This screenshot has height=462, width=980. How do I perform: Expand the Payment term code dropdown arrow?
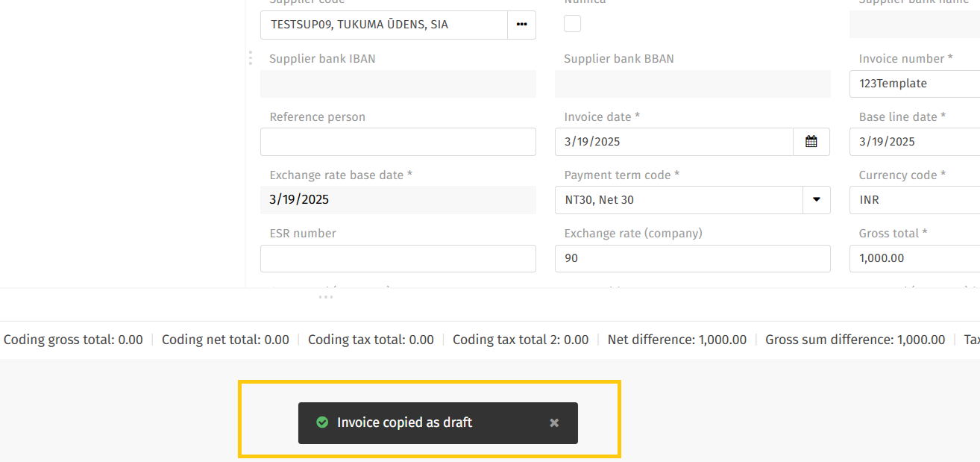(816, 200)
